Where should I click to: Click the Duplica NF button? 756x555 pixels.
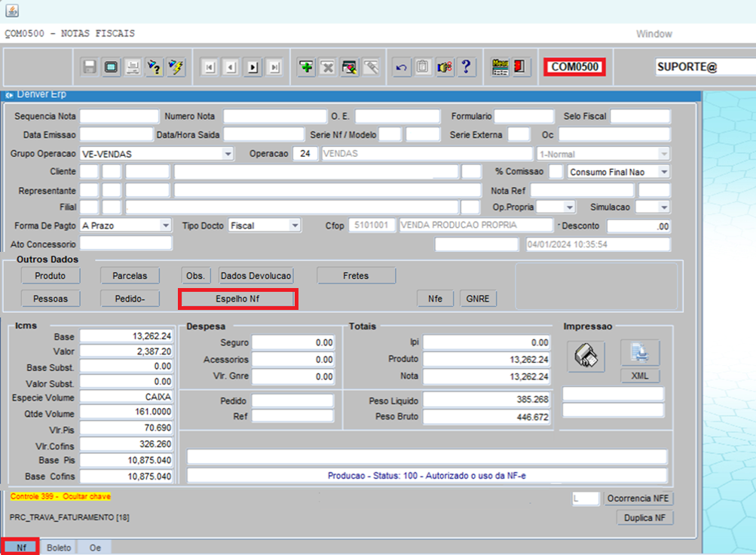point(644,518)
